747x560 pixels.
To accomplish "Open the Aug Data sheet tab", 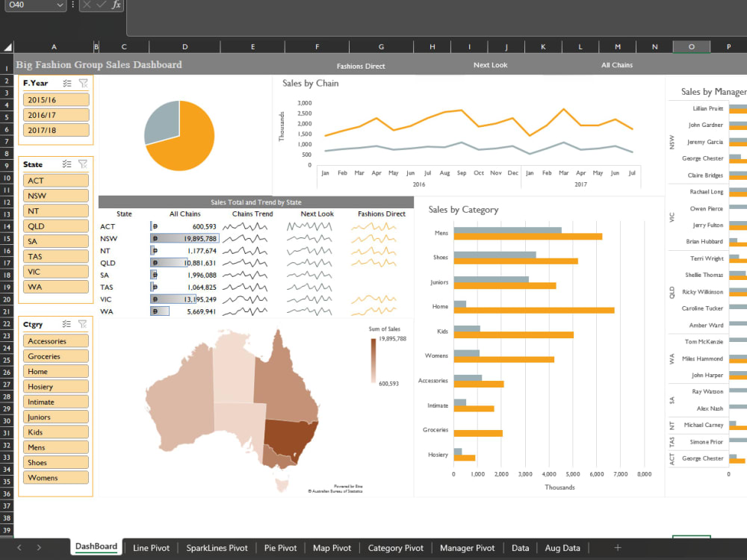I will click(562, 548).
